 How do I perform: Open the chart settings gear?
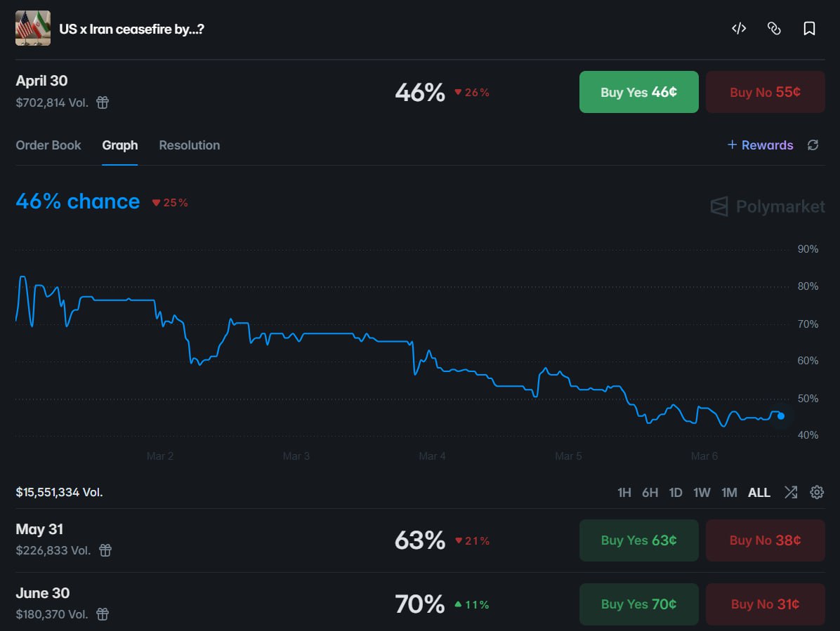[x=816, y=492]
